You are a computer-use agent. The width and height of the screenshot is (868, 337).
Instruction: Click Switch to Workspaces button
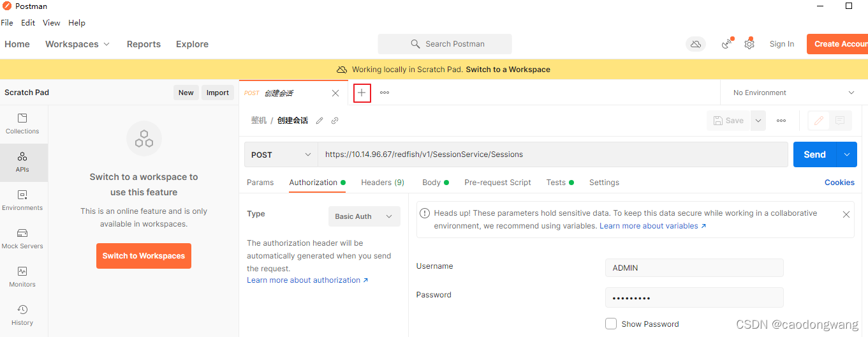pos(143,256)
